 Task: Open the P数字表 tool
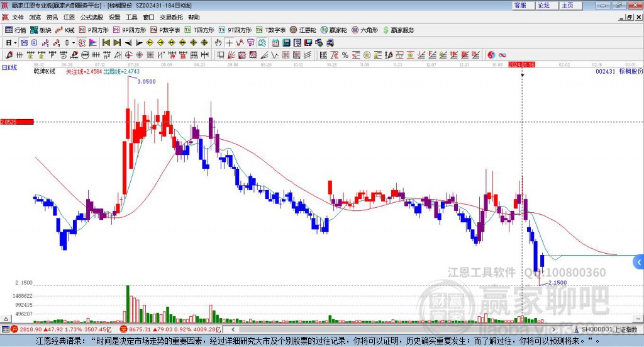pyautogui.click(x=165, y=30)
